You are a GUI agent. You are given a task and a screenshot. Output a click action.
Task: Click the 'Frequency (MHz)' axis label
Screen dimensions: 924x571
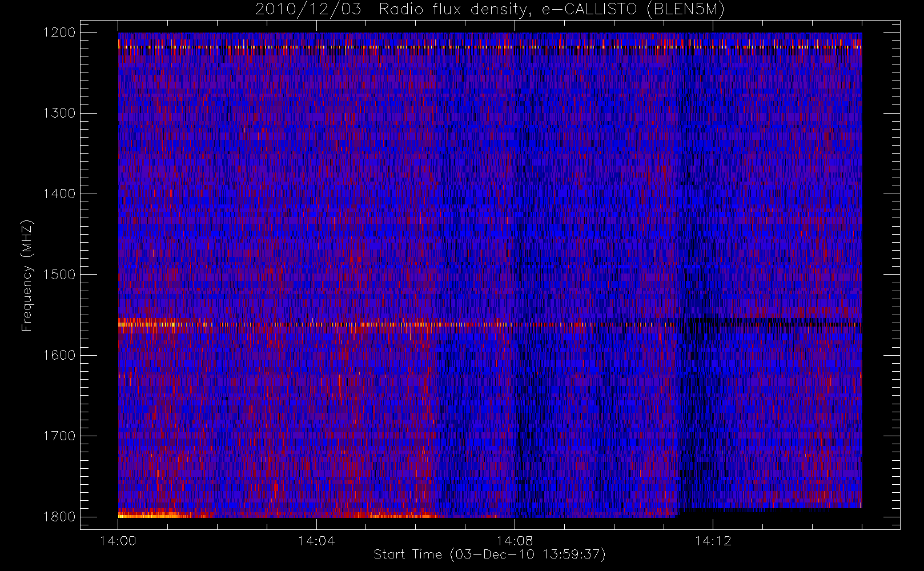click(x=26, y=275)
